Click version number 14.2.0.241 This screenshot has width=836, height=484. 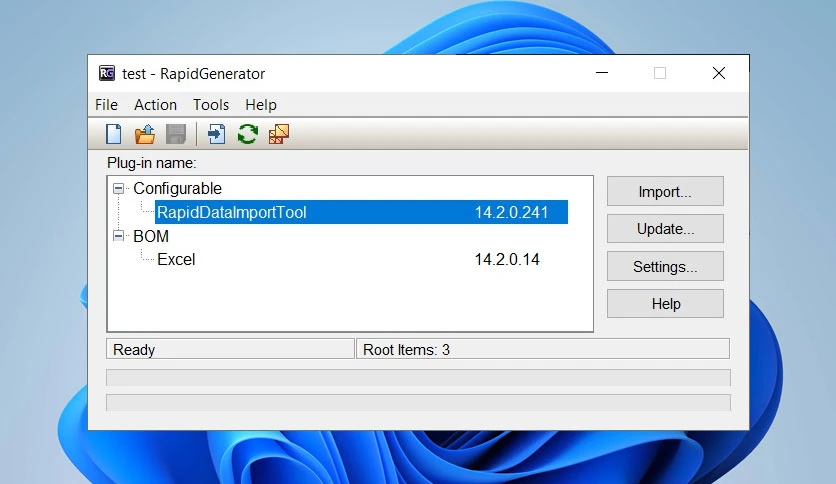coord(511,212)
